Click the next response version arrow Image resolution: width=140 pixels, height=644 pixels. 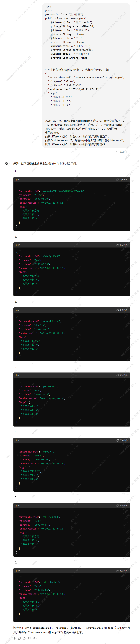tap(126, 152)
